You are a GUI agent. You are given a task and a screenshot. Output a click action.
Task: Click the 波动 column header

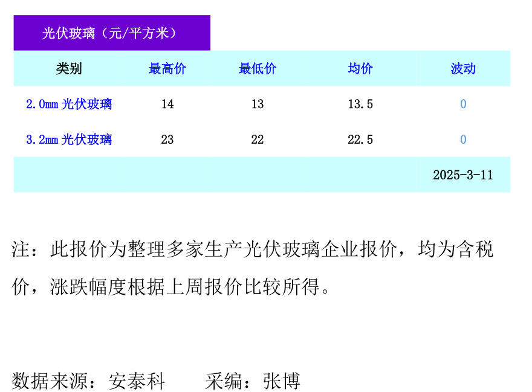pyautogui.click(x=462, y=68)
